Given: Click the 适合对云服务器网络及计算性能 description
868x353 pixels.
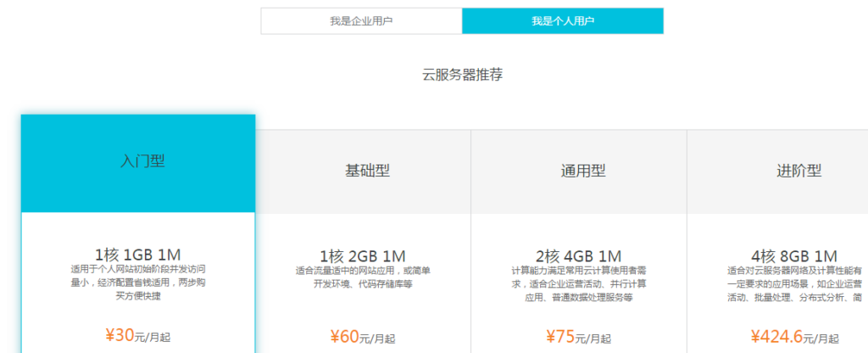Looking at the screenshot, I should 795,284.
